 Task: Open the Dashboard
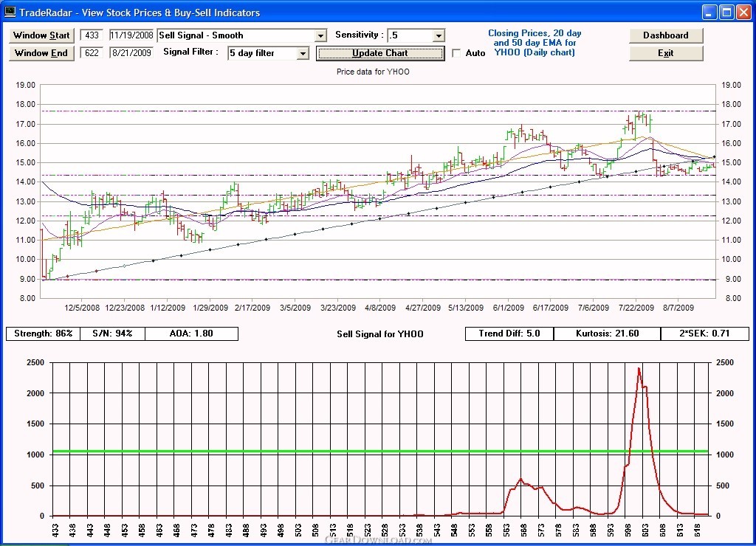(666, 35)
